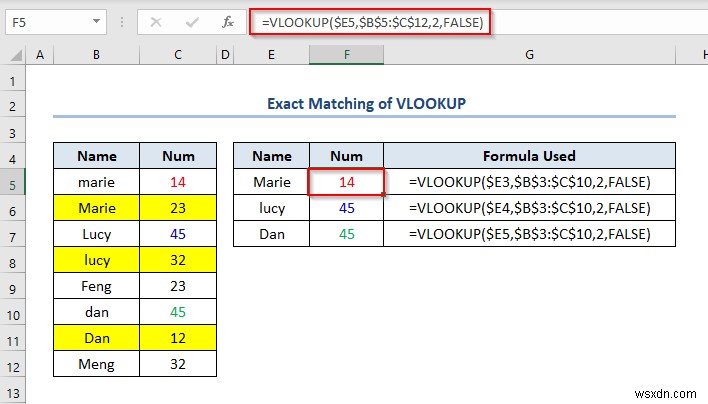
Task: Click the 'Name' header in column B
Action: click(97, 156)
